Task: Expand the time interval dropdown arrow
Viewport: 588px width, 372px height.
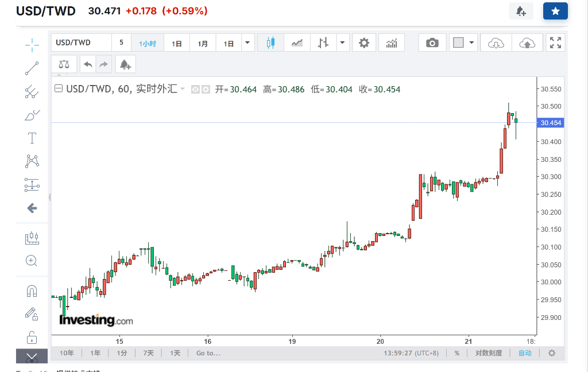Action: [247, 43]
